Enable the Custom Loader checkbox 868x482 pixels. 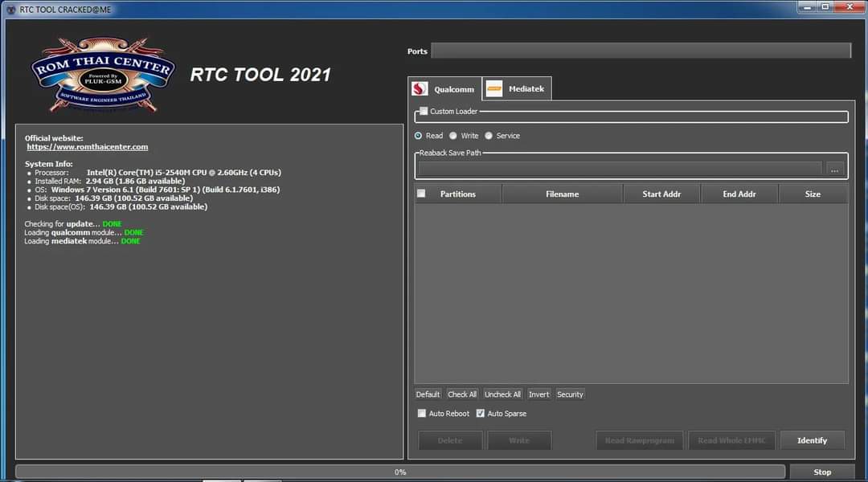pyautogui.click(x=424, y=111)
